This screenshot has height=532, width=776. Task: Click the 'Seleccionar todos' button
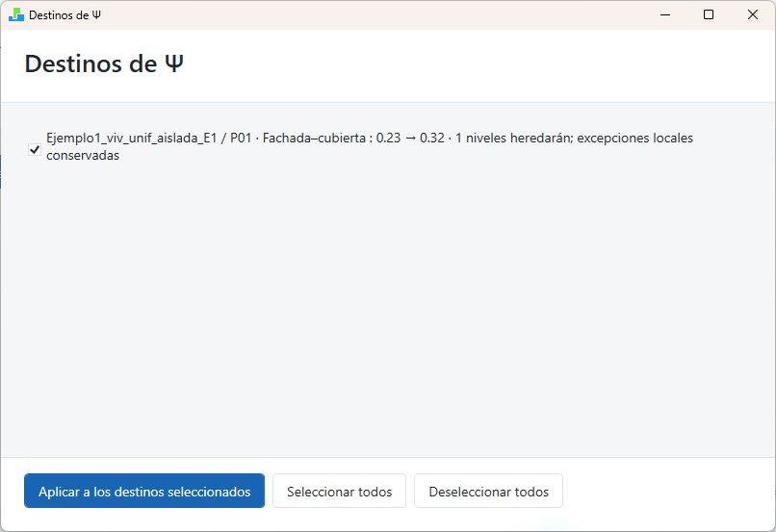(x=339, y=491)
